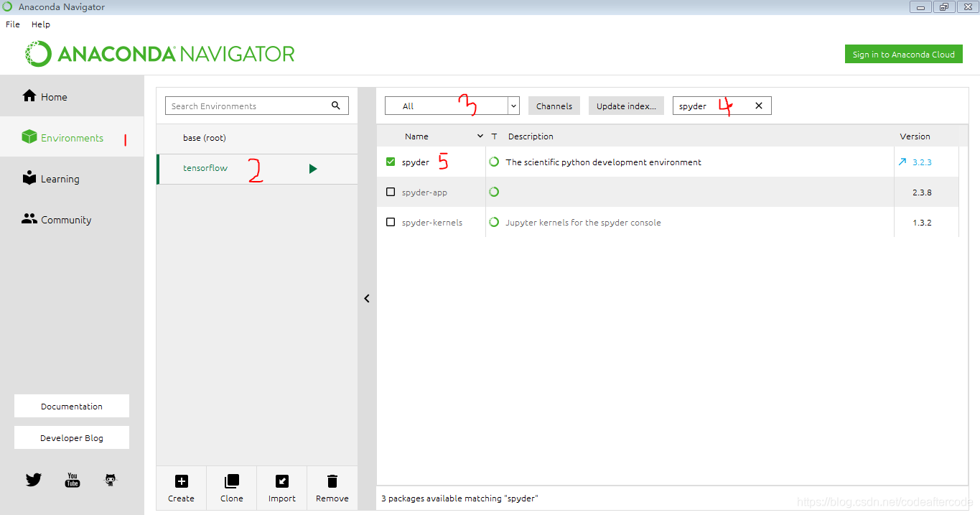Select the Environments tab
This screenshot has height=515, width=980.
tap(72, 137)
